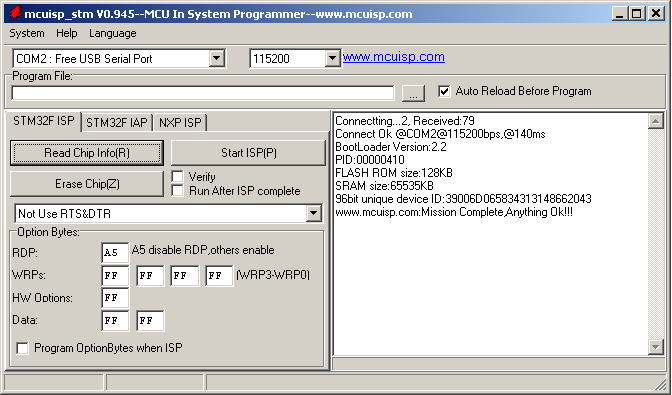
Task: Click the third WRPs byte field
Action: point(185,275)
